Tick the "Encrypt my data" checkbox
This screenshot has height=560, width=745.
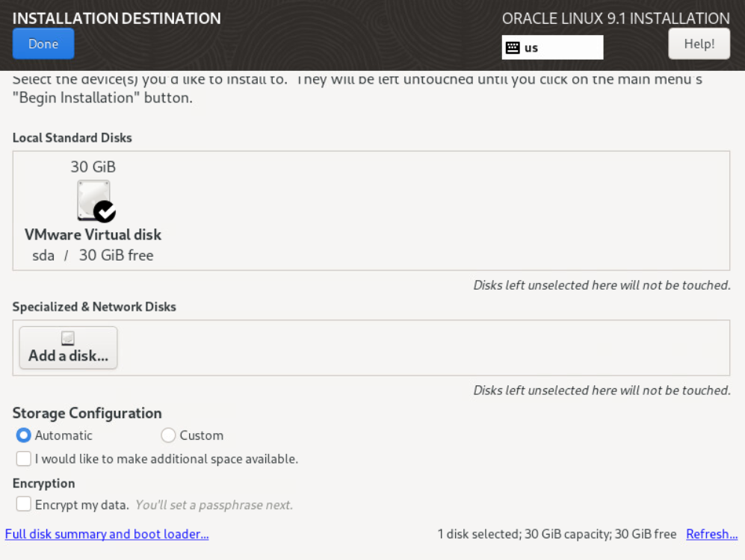(24, 504)
